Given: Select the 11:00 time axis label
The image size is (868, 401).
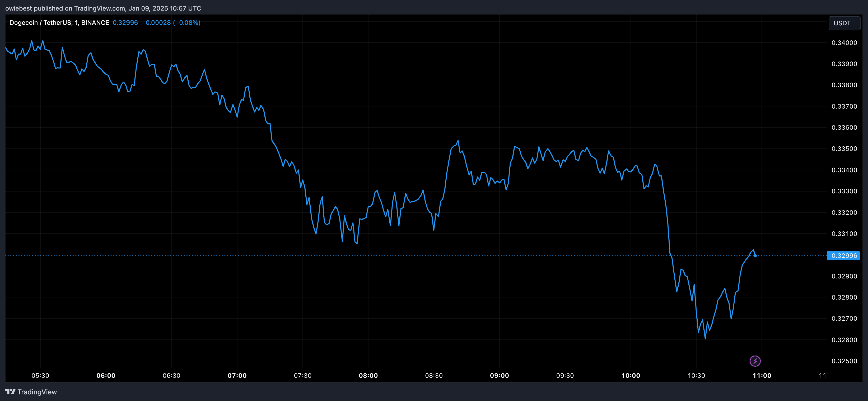Looking at the screenshot, I should tap(763, 375).
